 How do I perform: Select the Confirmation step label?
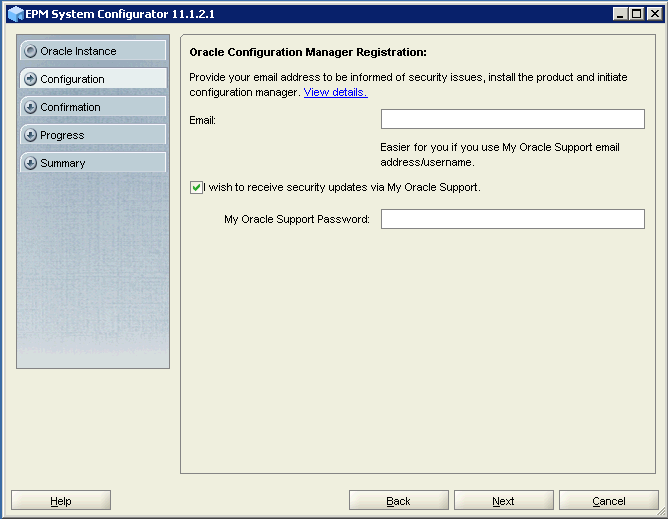70,107
